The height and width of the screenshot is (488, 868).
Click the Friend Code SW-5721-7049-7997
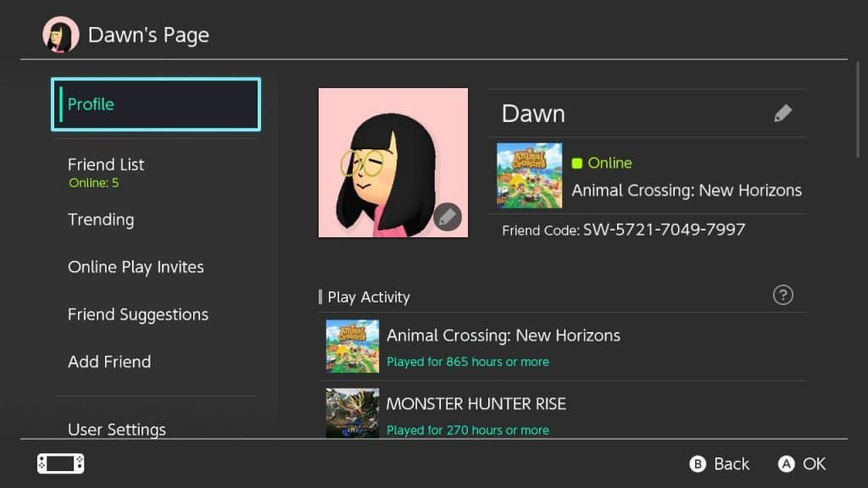coord(623,230)
